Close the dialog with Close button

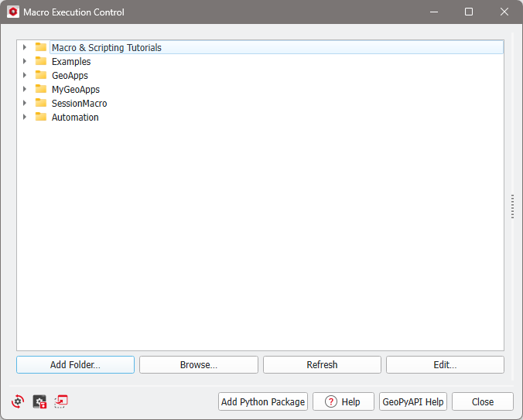(x=483, y=401)
